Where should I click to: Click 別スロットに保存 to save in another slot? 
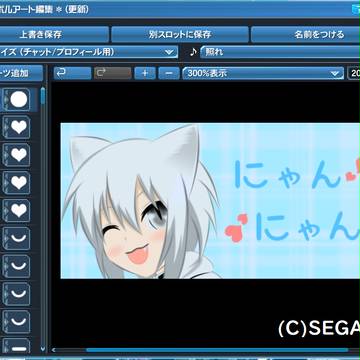click(x=180, y=35)
